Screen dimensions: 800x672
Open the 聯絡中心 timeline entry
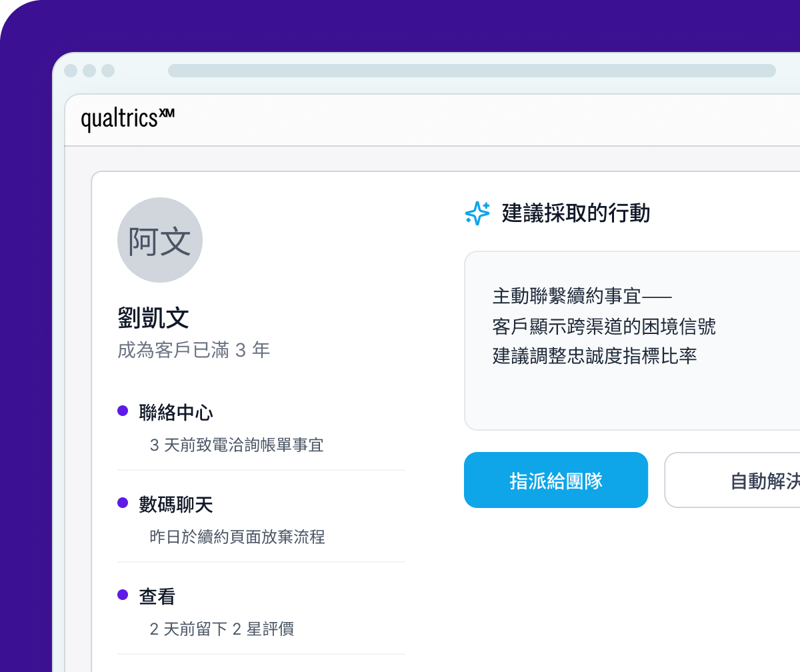176,413
